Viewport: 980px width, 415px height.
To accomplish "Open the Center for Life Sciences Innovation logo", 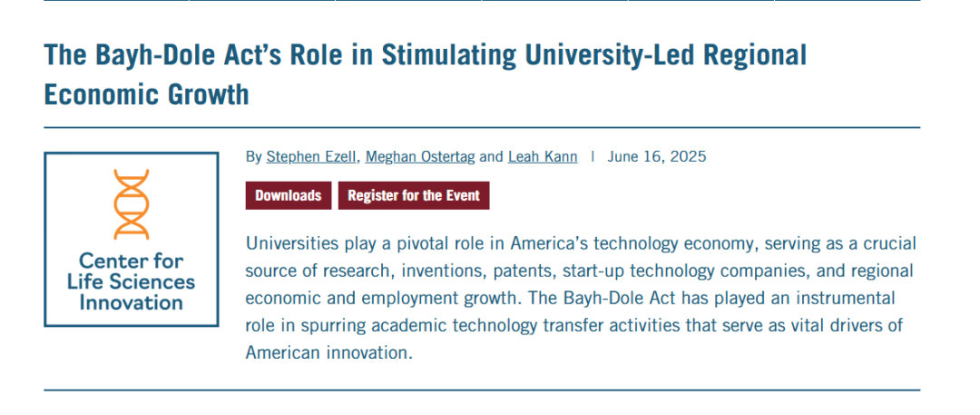I will (x=131, y=240).
